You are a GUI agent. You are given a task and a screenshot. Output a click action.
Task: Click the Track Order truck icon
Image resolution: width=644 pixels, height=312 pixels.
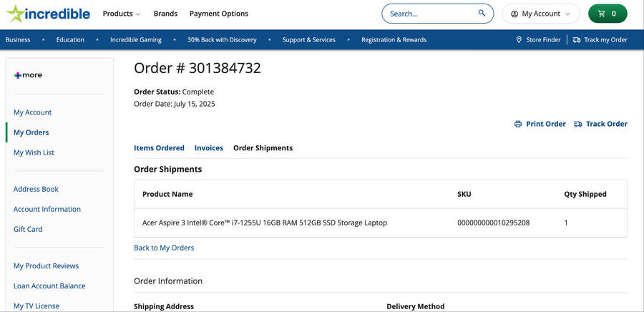[578, 124]
